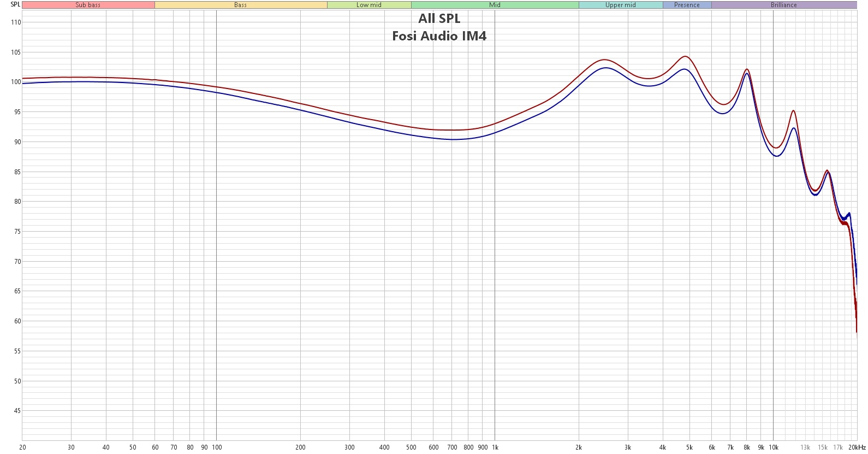Click the 'Low mid' band label

click(369, 5)
